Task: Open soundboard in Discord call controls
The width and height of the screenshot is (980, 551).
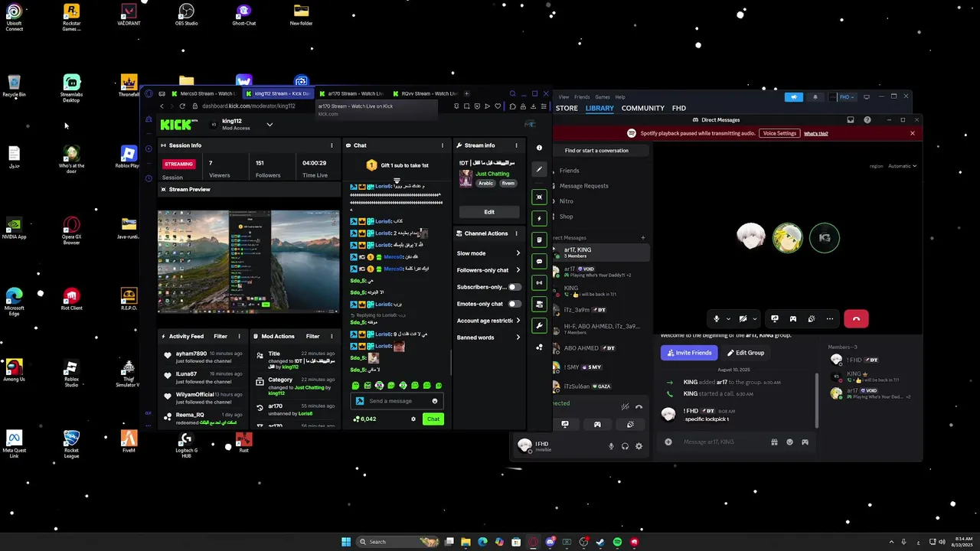Action: point(811,318)
